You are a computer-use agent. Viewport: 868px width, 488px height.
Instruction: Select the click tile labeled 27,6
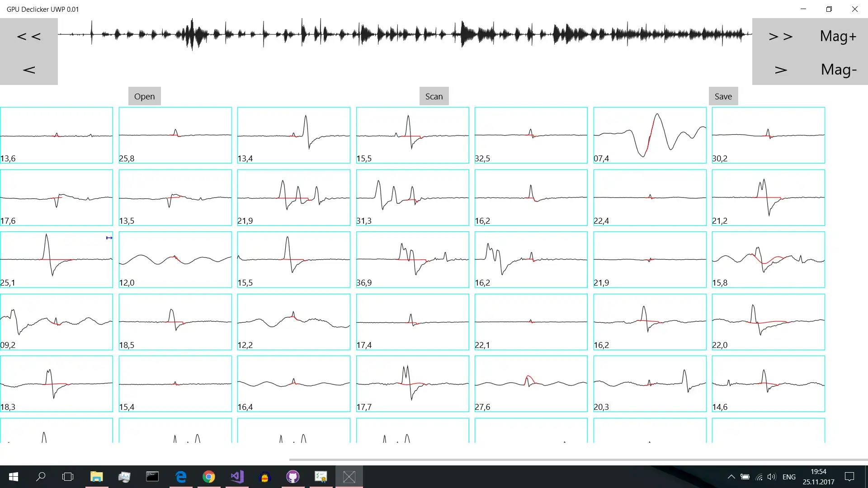pyautogui.click(x=531, y=384)
